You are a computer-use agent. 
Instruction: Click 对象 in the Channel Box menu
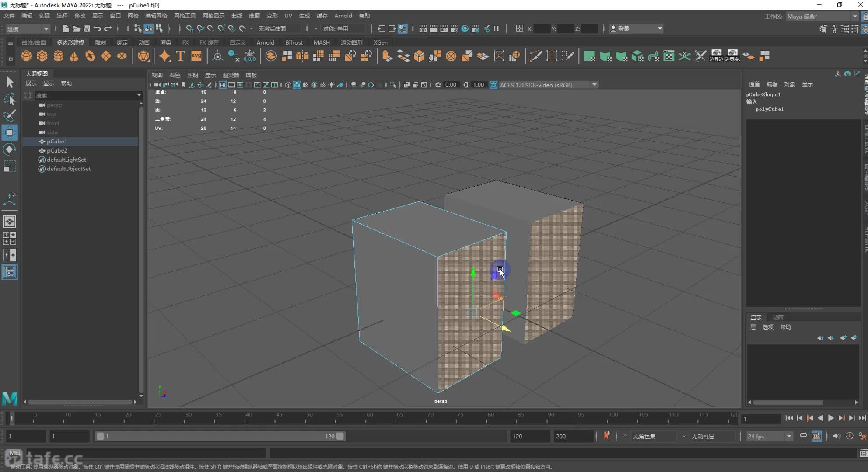(789, 84)
